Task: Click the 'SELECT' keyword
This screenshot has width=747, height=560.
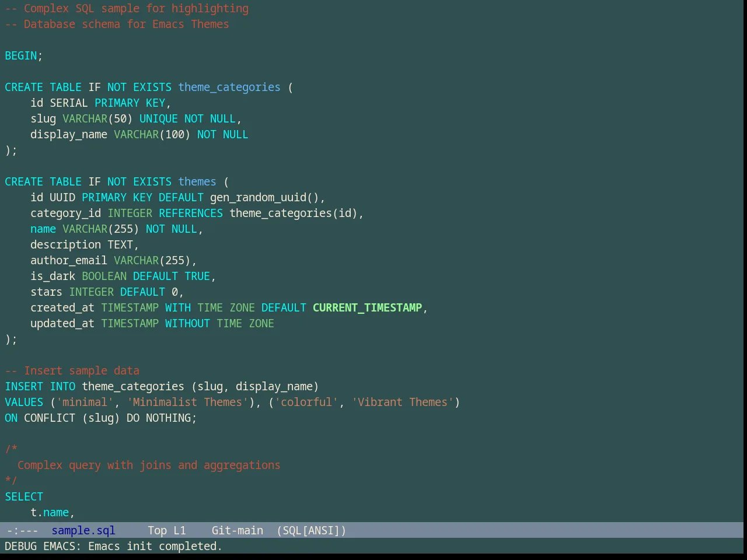Action: coord(24,496)
